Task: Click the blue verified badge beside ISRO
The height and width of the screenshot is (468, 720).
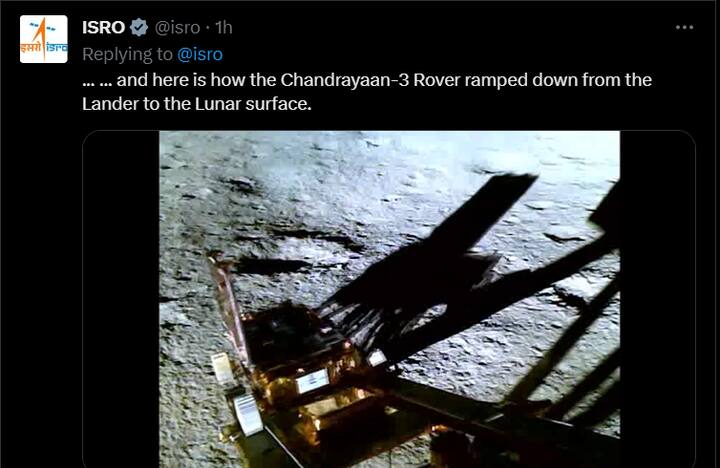Action: [139, 27]
